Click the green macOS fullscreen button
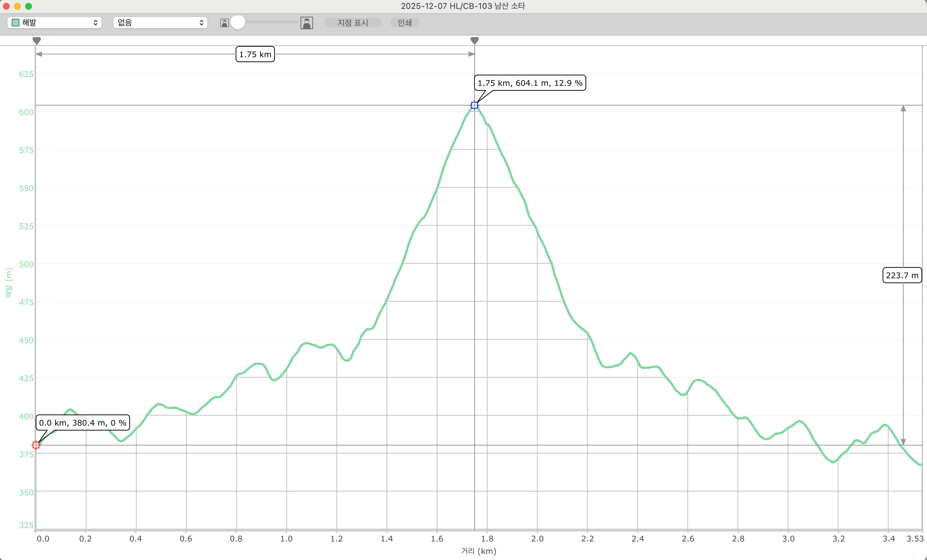The width and height of the screenshot is (927, 560). [29, 6]
